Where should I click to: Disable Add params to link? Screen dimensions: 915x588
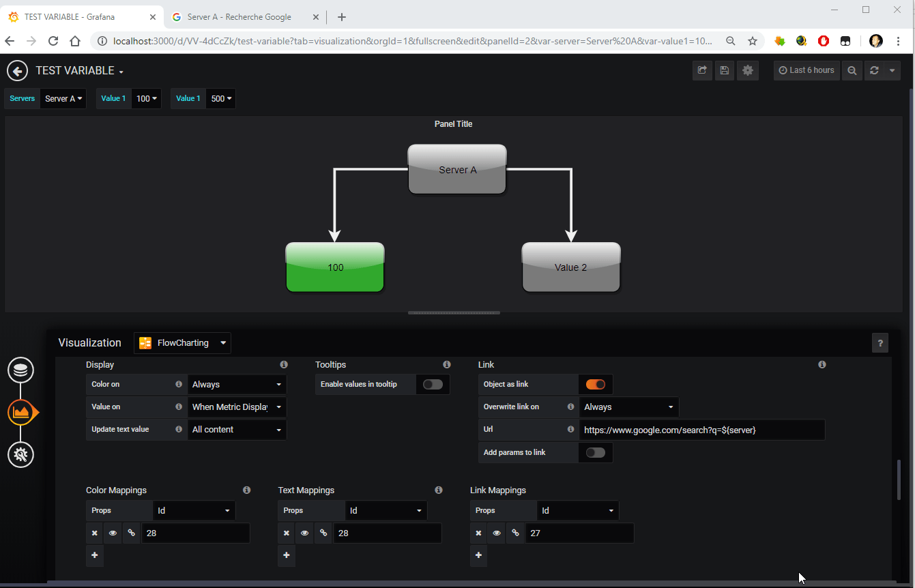point(595,452)
